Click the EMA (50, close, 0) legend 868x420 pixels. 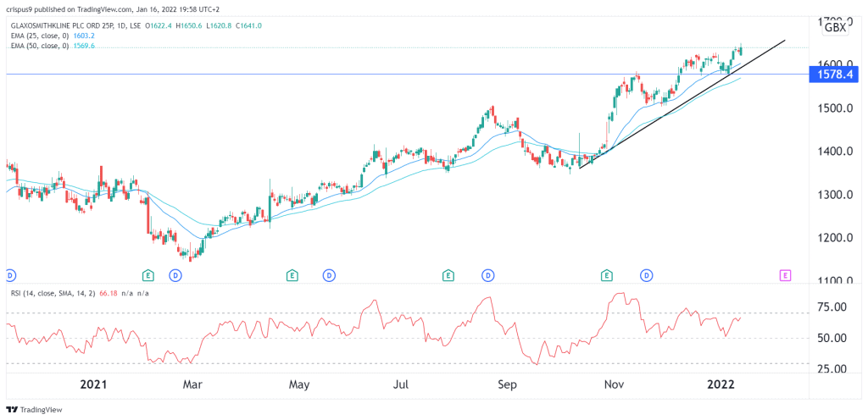(x=38, y=46)
